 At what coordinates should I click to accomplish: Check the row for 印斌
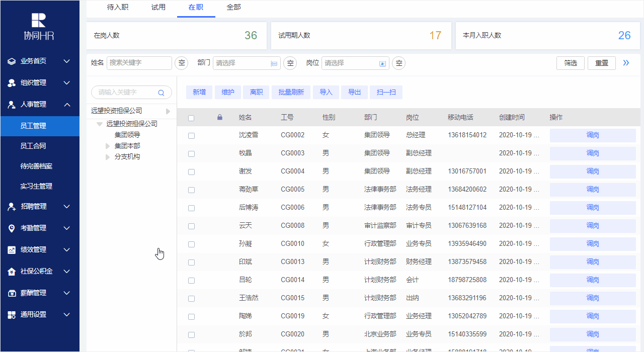tap(191, 262)
